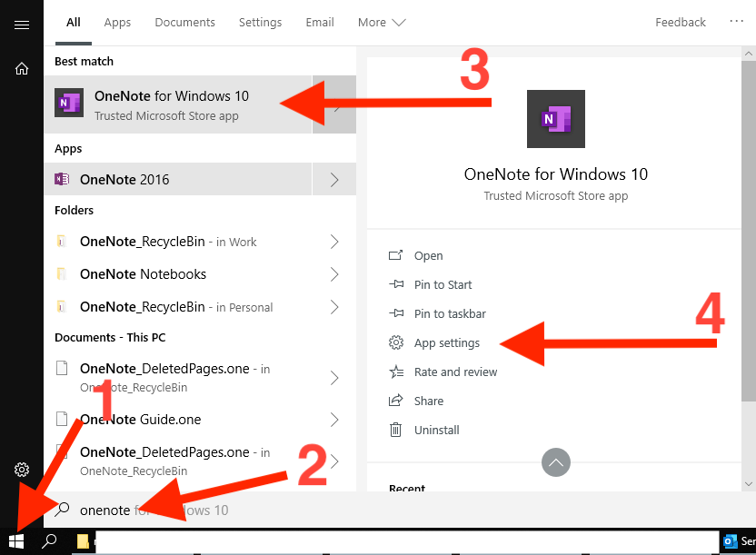Expand chevron for OneNote_RecycleBin in Work
This screenshot has width=756, height=555.
[334, 242]
